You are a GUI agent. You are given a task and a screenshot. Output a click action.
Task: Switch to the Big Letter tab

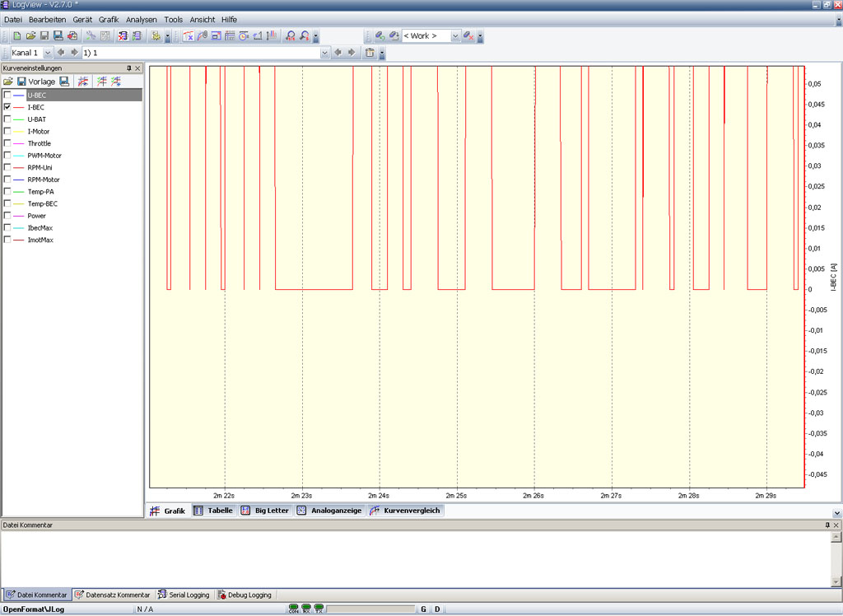click(266, 511)
